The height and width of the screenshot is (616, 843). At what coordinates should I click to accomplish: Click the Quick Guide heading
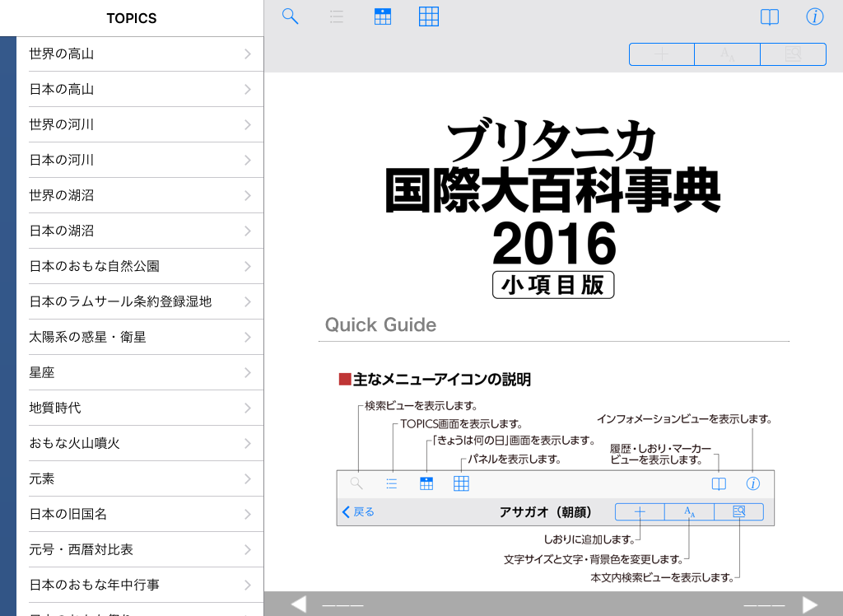(x=380, y=324)
